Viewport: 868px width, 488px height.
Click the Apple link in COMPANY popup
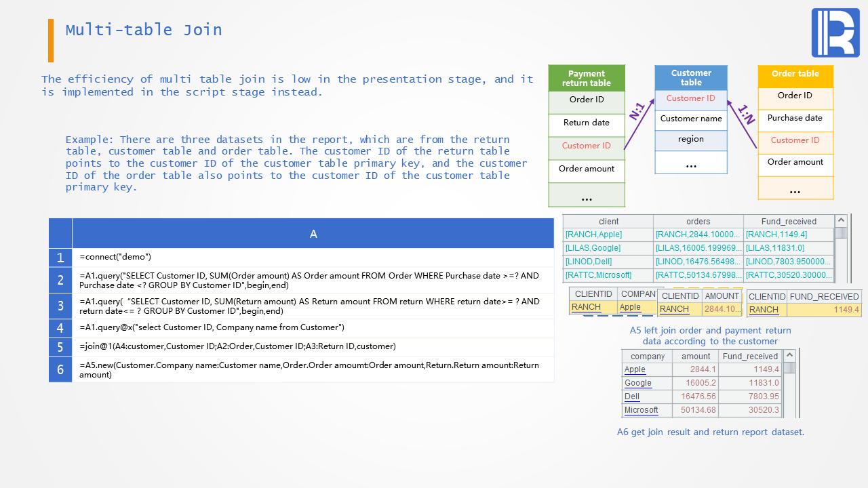(630, 307)
